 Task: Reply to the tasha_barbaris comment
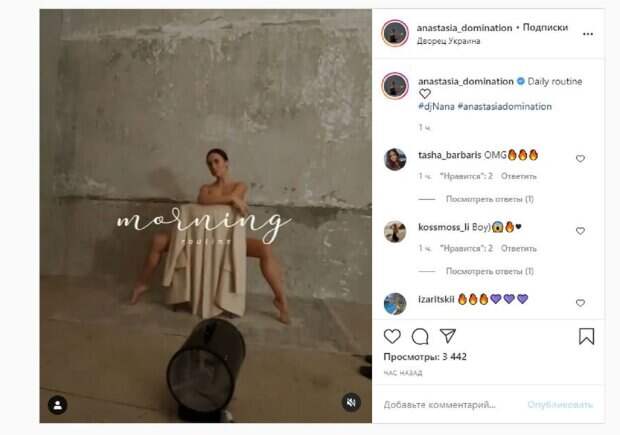click(x=519, y=176)
